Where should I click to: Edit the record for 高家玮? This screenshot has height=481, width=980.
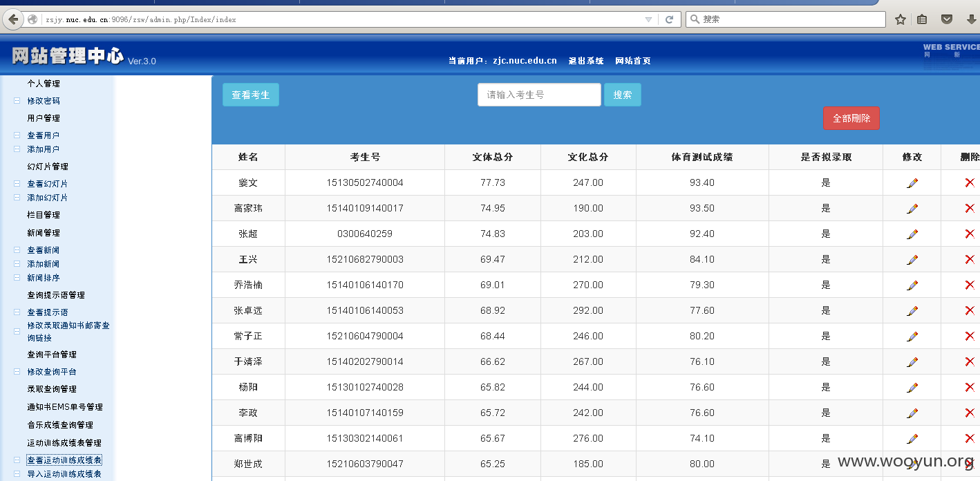[912, 209]
